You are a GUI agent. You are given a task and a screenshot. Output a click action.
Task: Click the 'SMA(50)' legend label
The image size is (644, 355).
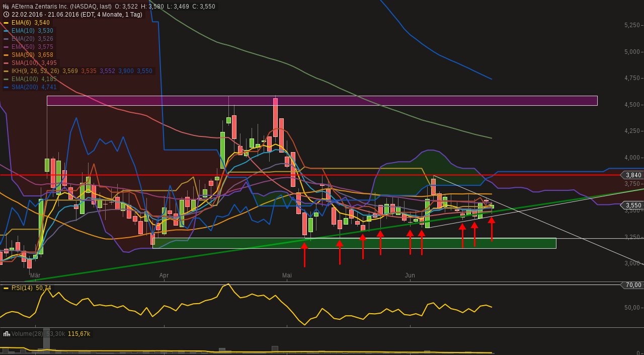(24, 55)
